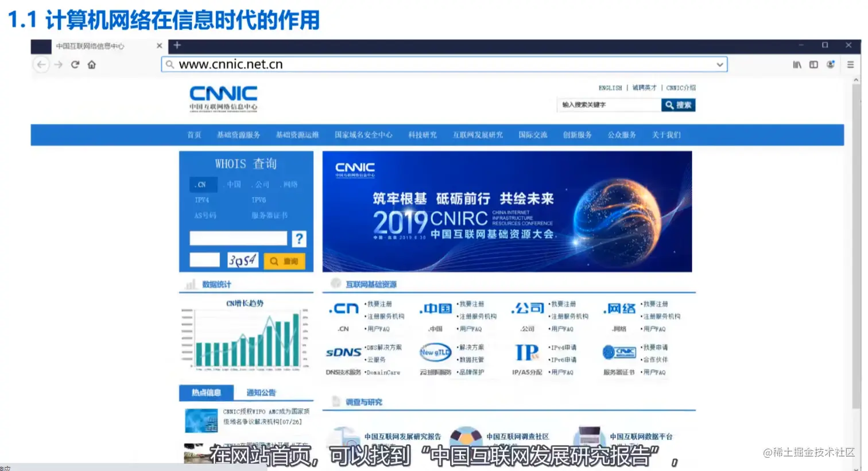868x471 pixels.
Task: Open the 中国互联网发展研究报告 link
Action: [402, 437]
